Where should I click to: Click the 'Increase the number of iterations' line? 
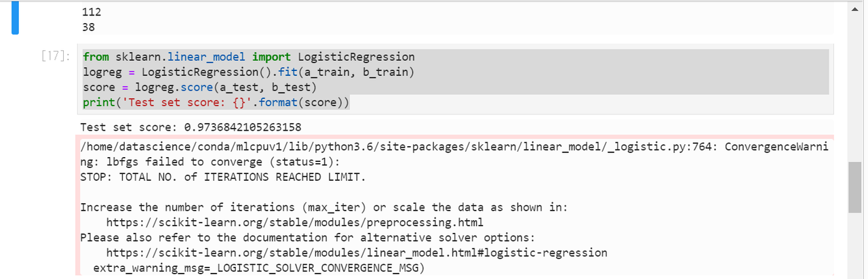coord(324,207)
